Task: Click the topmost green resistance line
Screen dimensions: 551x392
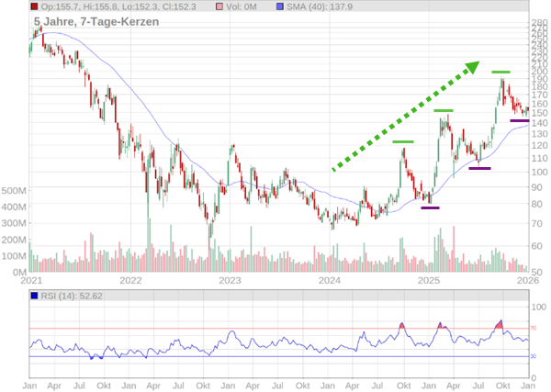Action: (500, 72)
